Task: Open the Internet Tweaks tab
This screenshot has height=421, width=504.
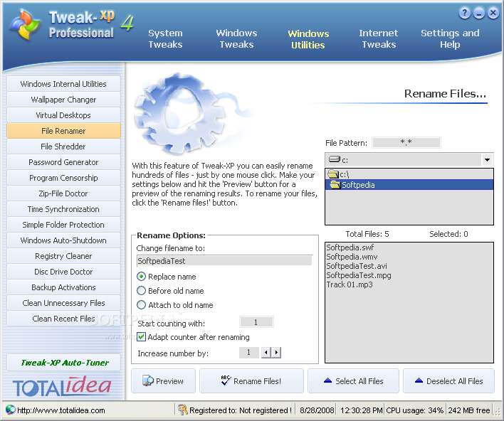Action: (x=379, y=39)
